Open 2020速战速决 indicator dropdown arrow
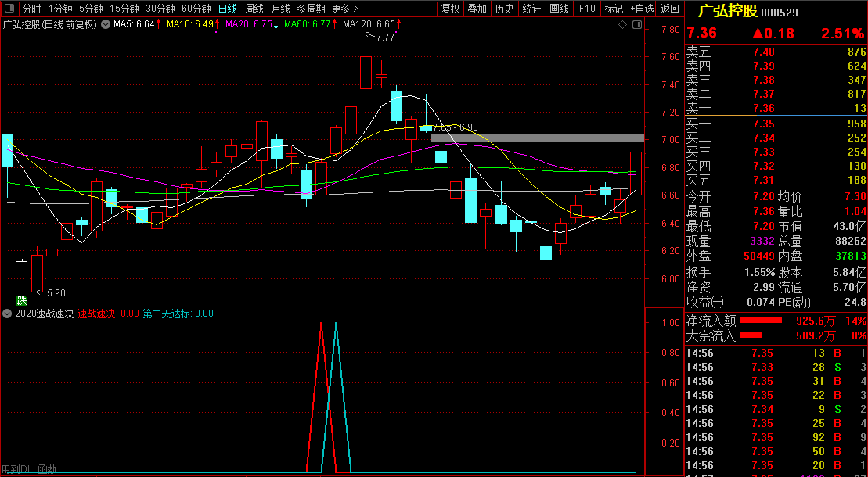The height and width of the screenshot is (477, 868). click(7, 314)
